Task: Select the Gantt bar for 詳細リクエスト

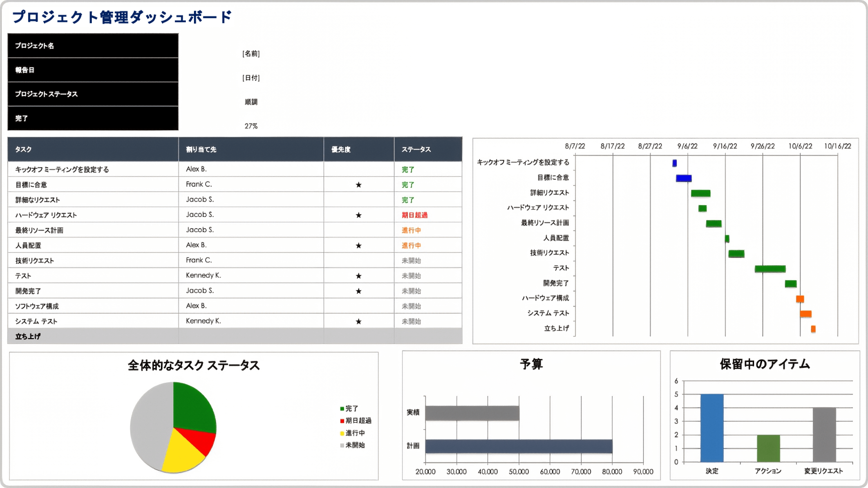Action: (701, 193)
